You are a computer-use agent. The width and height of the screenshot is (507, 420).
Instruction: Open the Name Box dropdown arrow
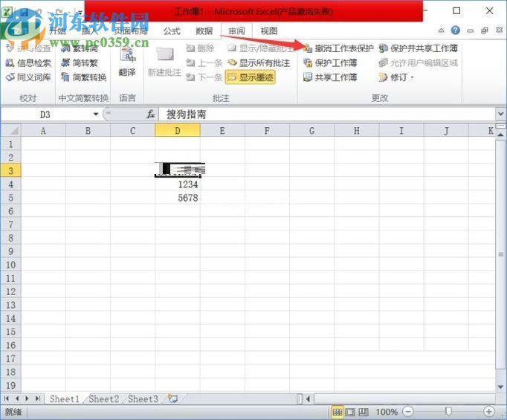coord(96,114)
